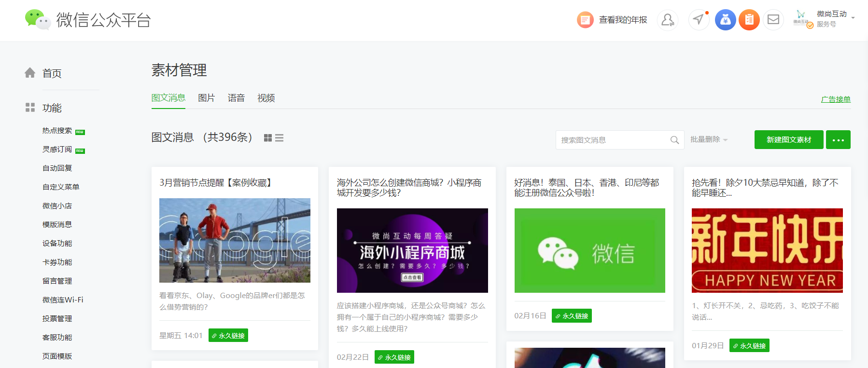
Task: Expand the account dropdown arrow
Action: pos(853,18)
